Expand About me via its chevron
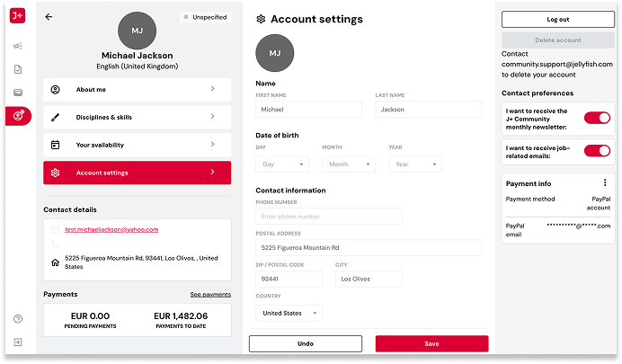 point(213,89)
